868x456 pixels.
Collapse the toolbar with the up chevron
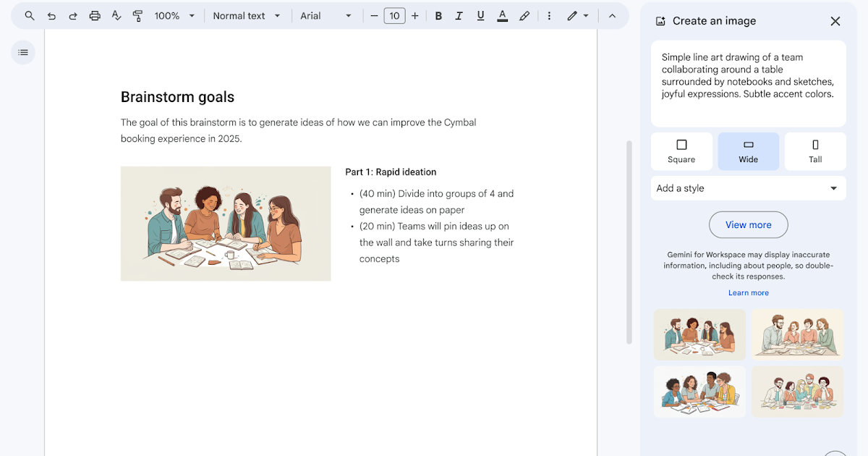click(x=612, y=16)
